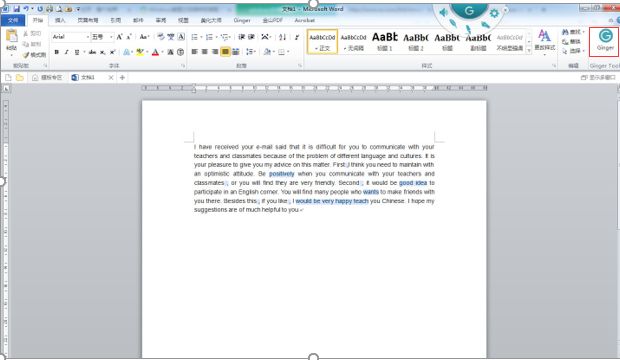Toggle bold formatting

[57, 52]
